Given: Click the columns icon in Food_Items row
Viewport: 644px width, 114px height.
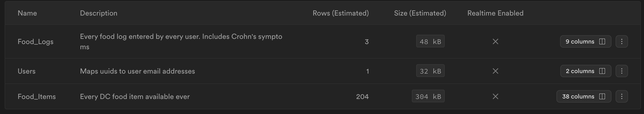Looking at the screenshot, I should 602,96.
